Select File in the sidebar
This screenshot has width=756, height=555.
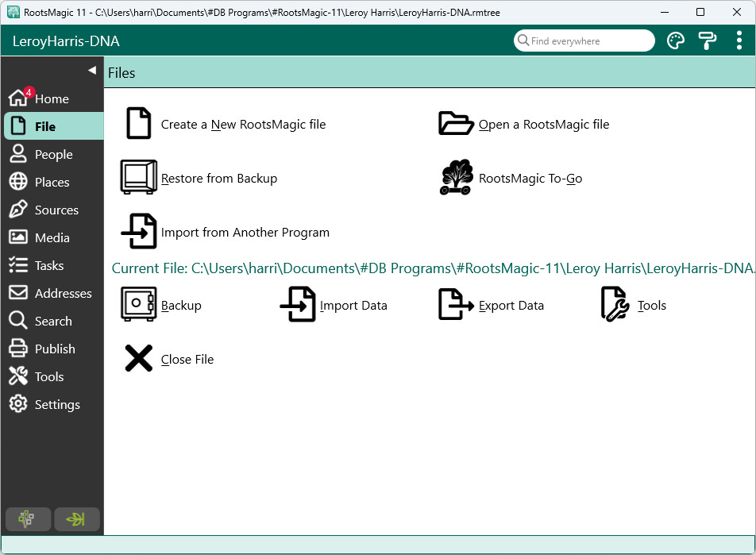click(54, 126)
